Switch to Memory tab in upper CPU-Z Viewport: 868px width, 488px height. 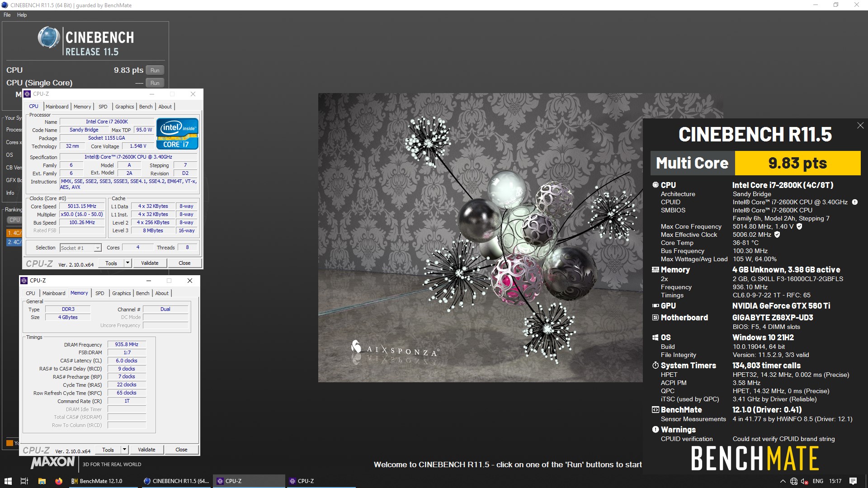pos(82,107)
